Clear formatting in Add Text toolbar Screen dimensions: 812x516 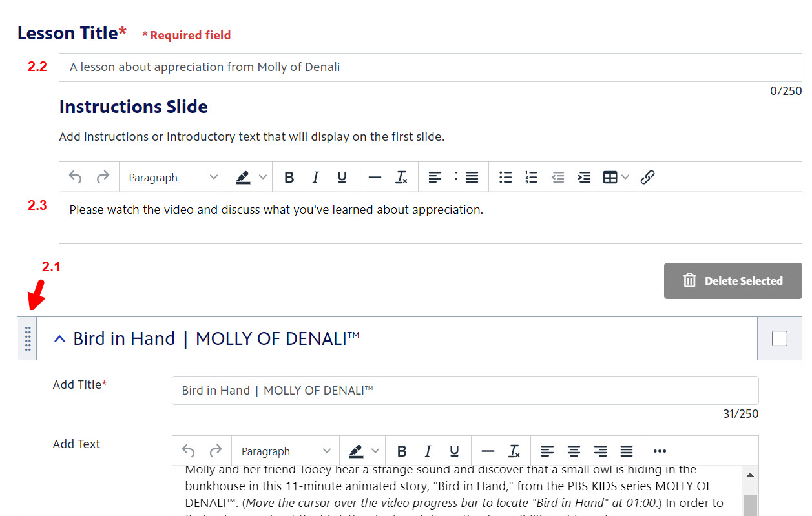[514, 451]
